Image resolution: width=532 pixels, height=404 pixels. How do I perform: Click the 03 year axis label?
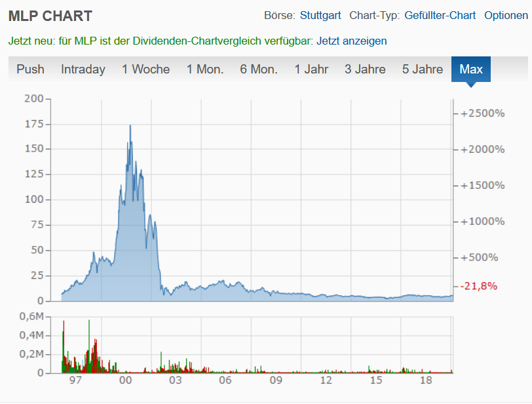point(176,380)
